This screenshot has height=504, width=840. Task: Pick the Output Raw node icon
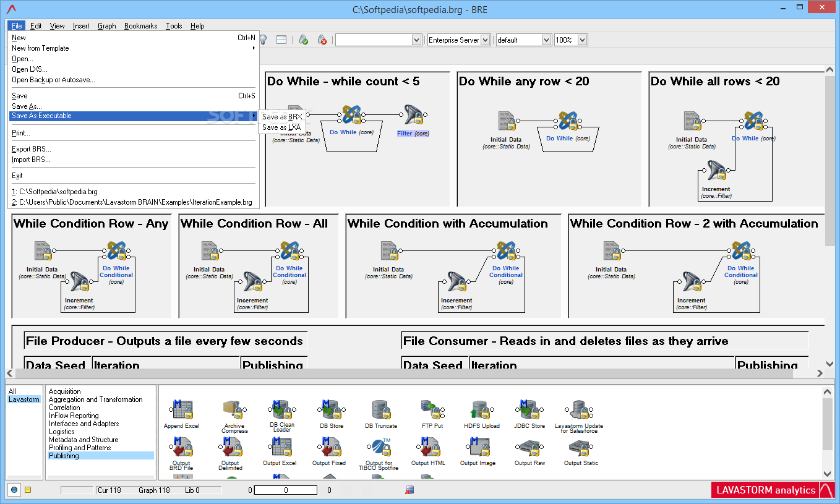pos(530,447)
